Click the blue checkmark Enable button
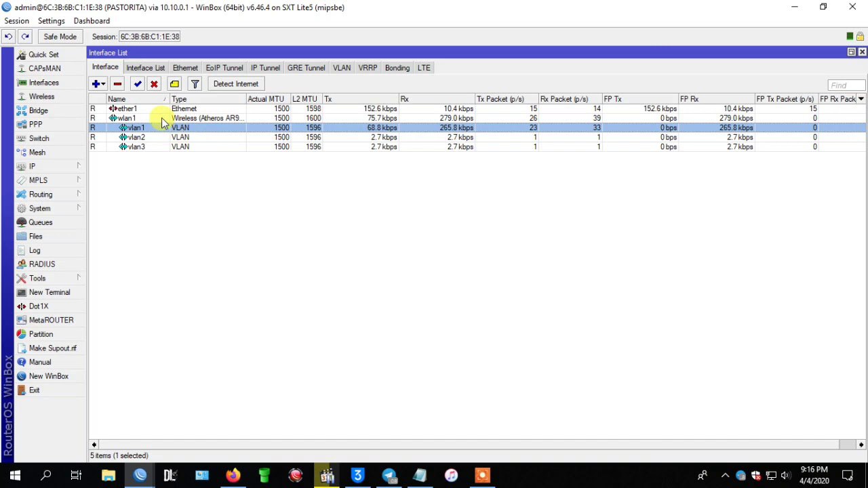Viewport: 868px width, 488px height. (138, 84)
